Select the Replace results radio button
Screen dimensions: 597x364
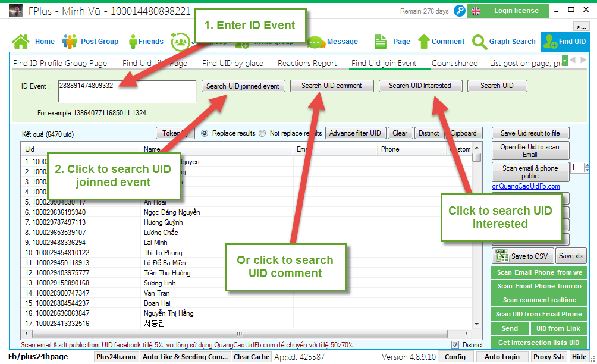pos(205,133)
